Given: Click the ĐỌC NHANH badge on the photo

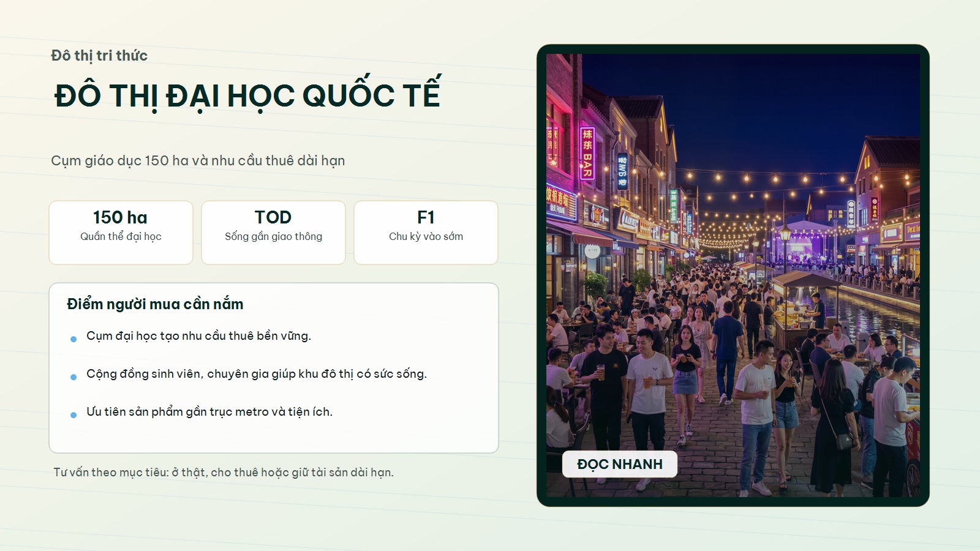Looking at the screenshot, I should [x=620, y=464].
